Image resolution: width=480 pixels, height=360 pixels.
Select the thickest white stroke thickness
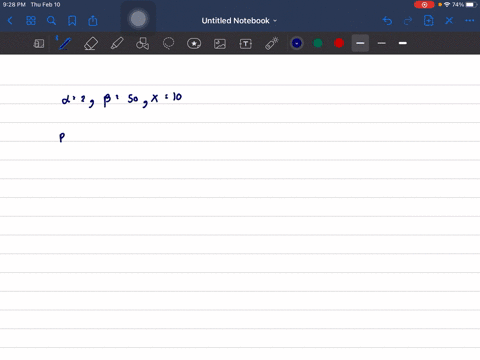point(403,43)
